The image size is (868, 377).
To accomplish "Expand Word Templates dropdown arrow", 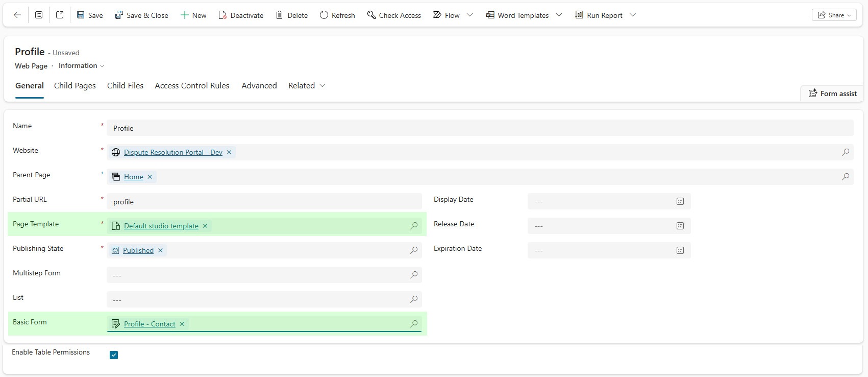I will click(559, 15).
